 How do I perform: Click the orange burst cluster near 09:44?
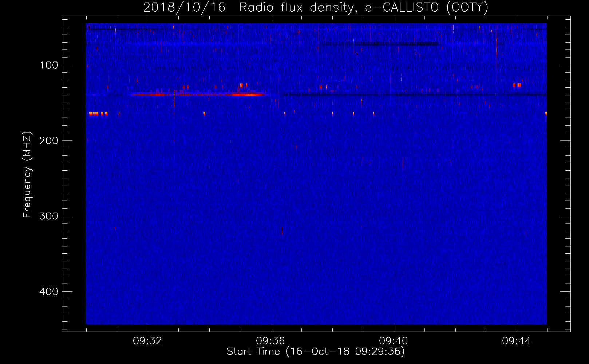coord(517,86)
